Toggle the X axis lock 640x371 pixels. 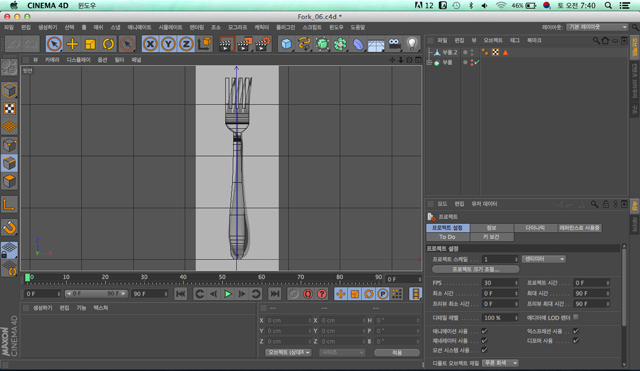(150, 44)
